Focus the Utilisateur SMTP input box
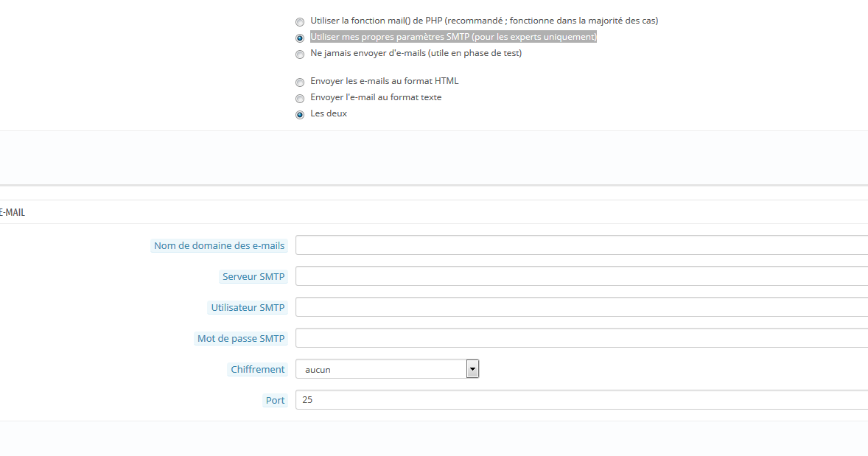 pos(582,307)
